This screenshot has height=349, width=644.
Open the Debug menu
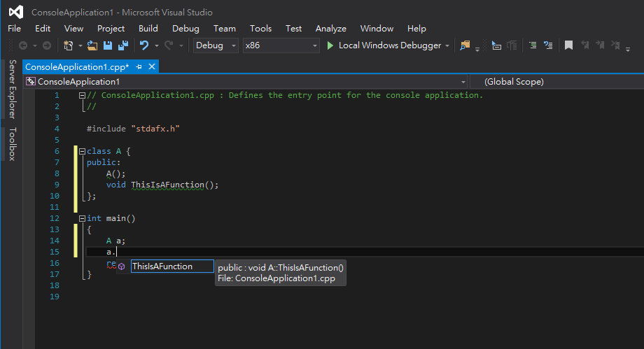click(185, 29)
